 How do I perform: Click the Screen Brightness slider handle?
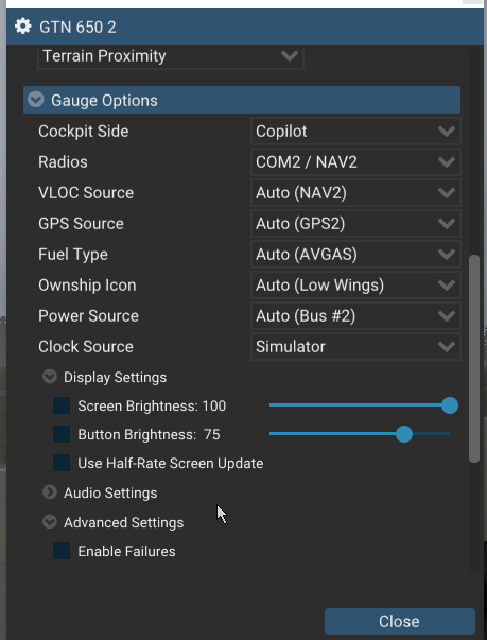pos(449,406)
